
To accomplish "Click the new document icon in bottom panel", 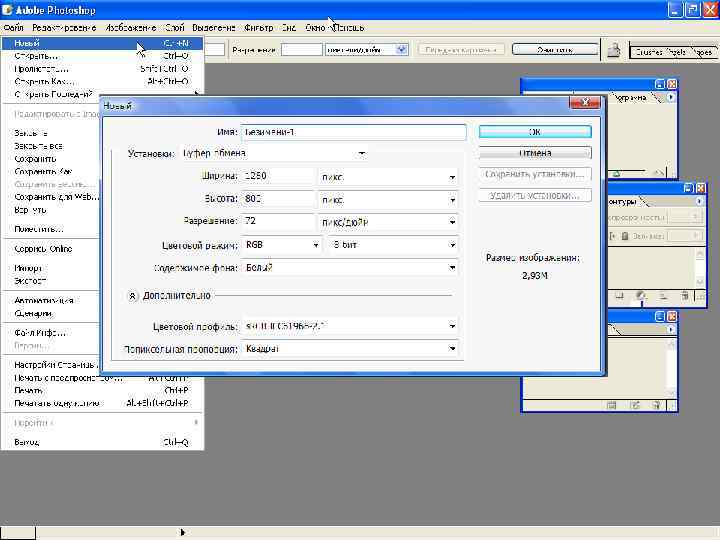I will pyautogui.click(x=612, y=405).
